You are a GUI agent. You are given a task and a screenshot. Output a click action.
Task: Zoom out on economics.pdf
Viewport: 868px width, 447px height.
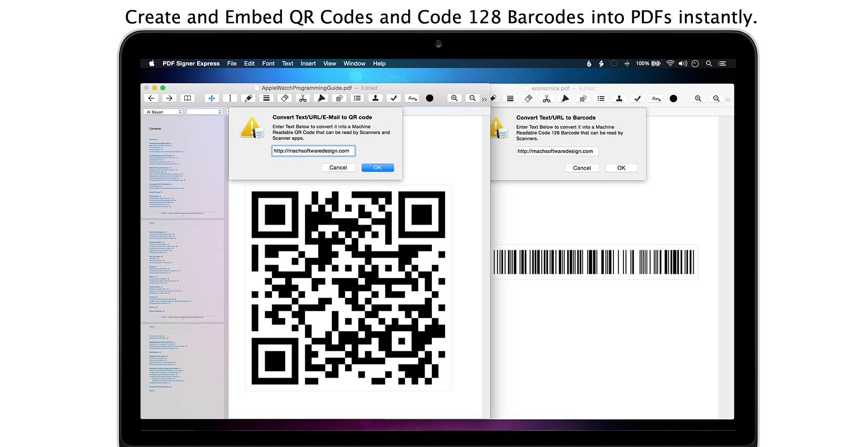pos(716,99)
